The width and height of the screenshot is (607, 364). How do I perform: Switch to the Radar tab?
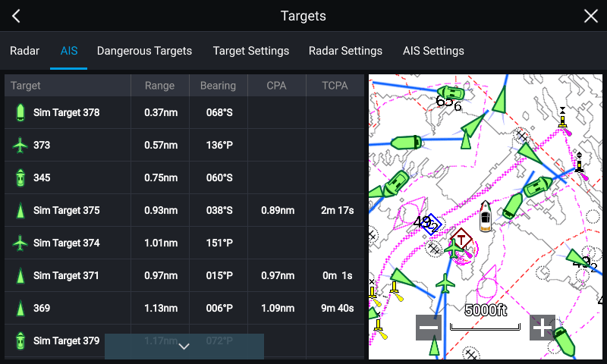click(24, 51)
